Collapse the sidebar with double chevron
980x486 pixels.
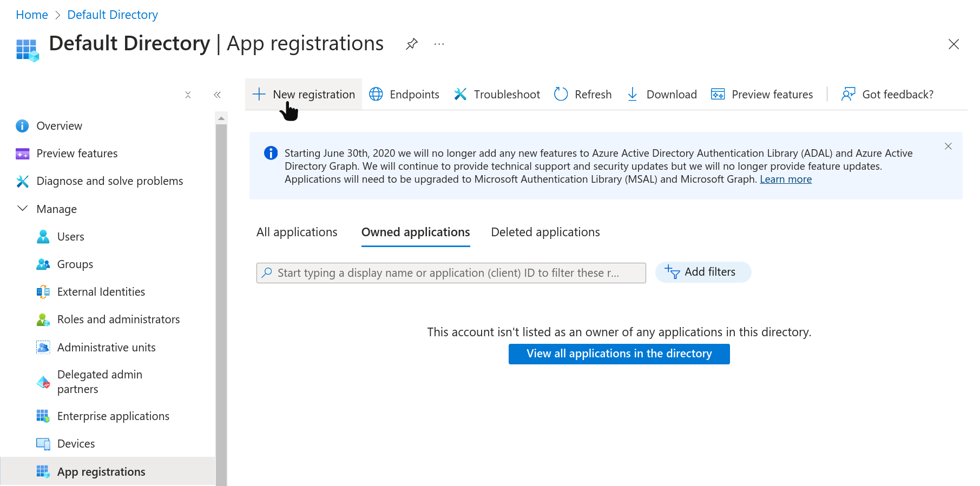pyautogui.click(x=217, y=95)
